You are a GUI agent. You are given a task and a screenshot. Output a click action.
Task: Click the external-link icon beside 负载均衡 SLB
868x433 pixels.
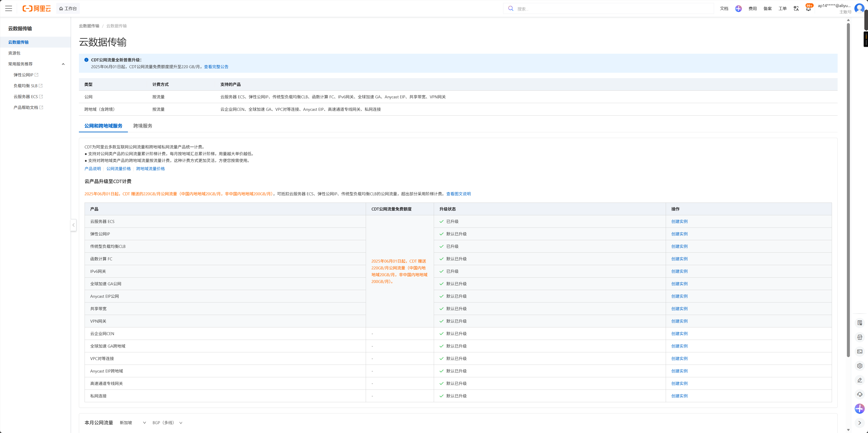coord(41,85)
